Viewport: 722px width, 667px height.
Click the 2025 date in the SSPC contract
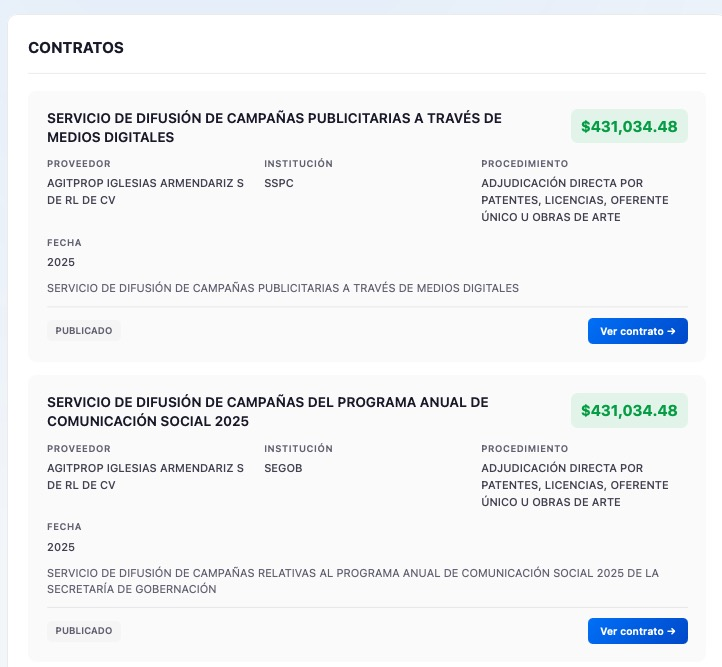pos(61,262)
